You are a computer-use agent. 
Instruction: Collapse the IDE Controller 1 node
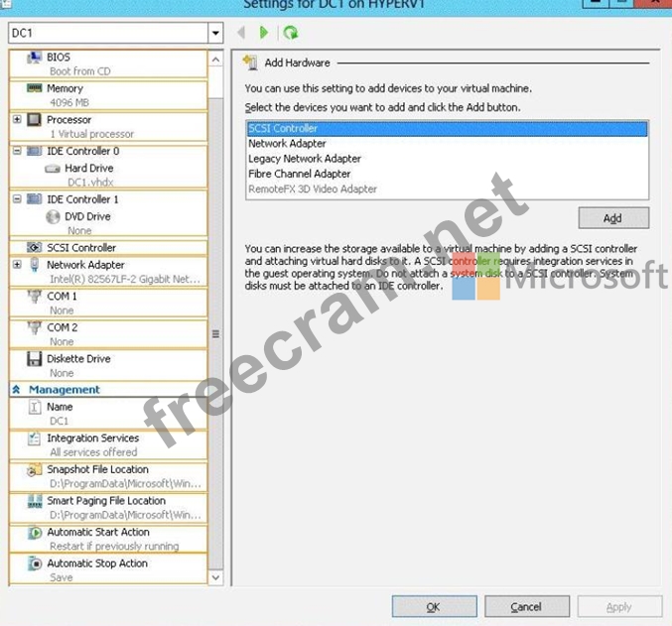pyautogui.click(x=17, y=199)
